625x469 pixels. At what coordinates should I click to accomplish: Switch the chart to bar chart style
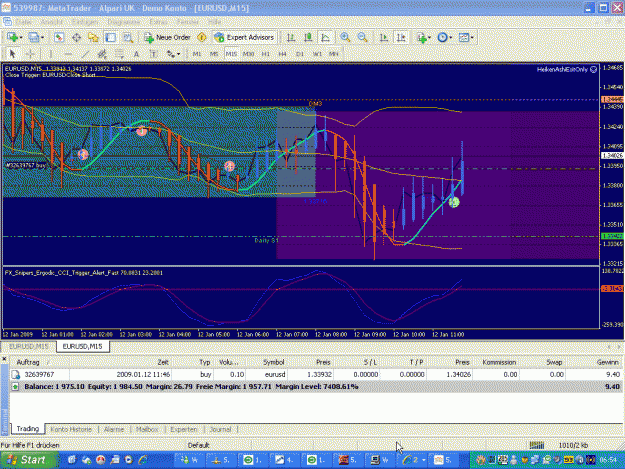[291, 37]
